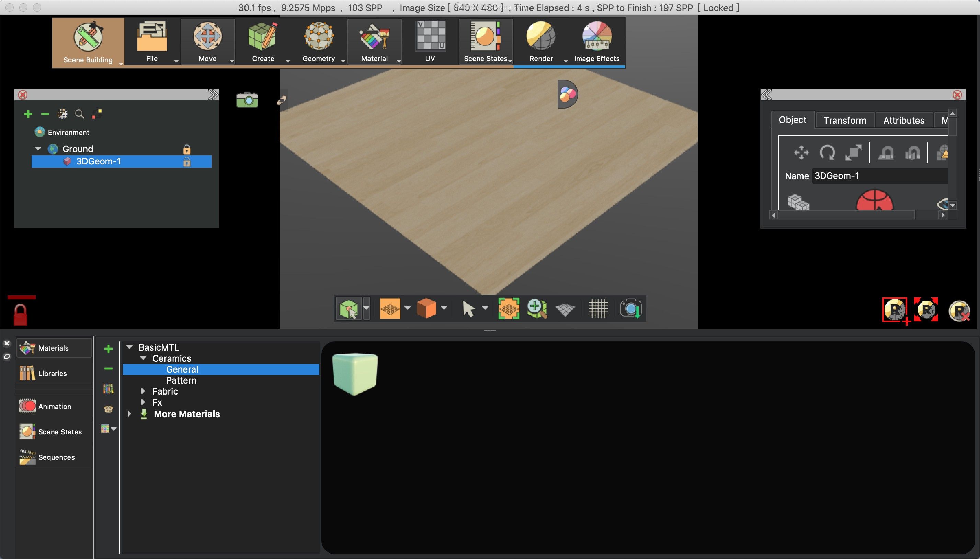Click right arrow of properties horizontal scrollbar
This screenshot has width=980, height=559.
[942, 215]
